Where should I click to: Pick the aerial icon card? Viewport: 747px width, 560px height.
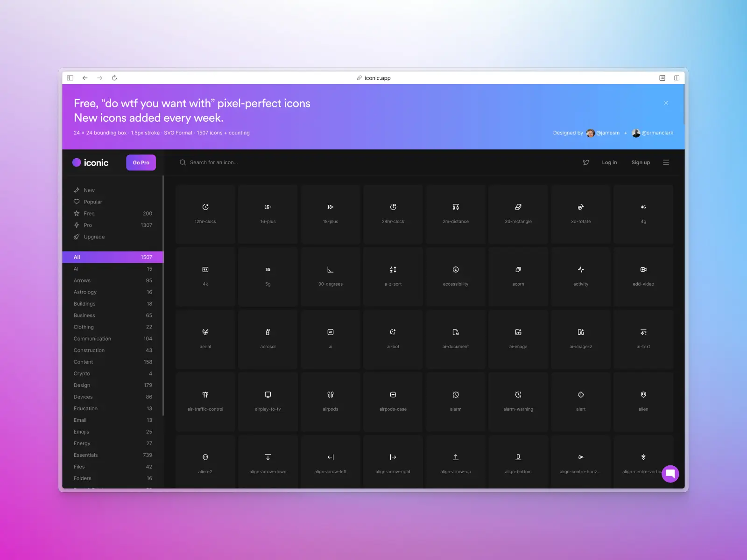(x=205, y=339)
